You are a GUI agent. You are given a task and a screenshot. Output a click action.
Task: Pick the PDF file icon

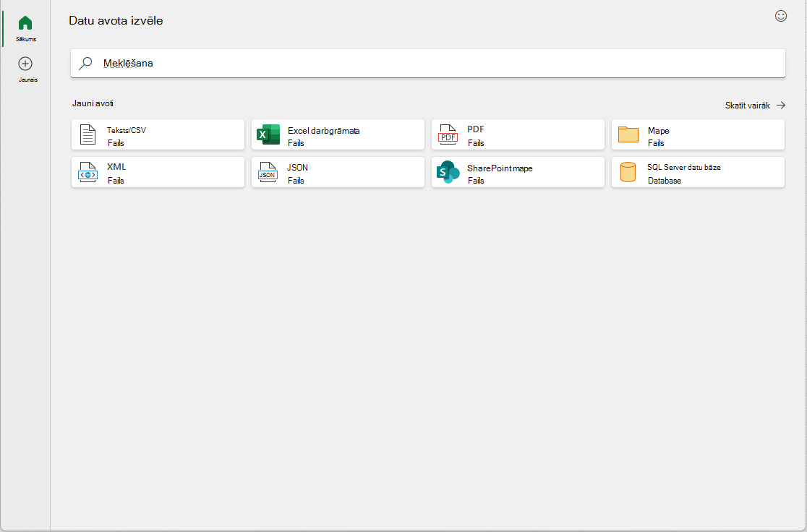coord(448,134)
